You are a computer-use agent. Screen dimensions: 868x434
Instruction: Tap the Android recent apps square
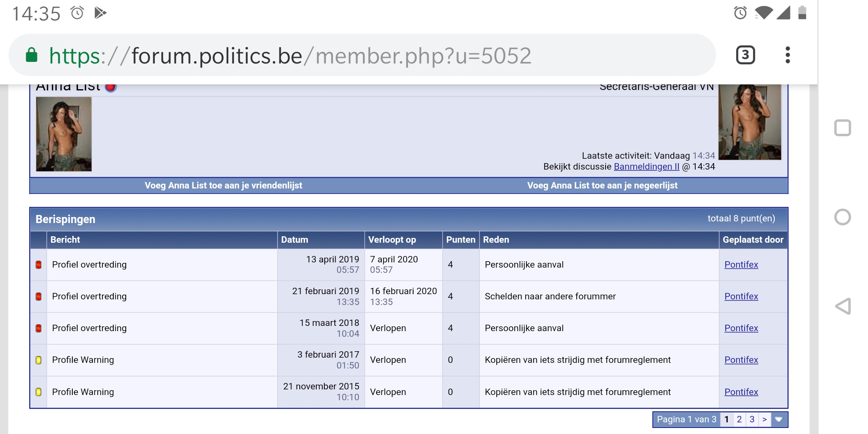tap(842, 128)
